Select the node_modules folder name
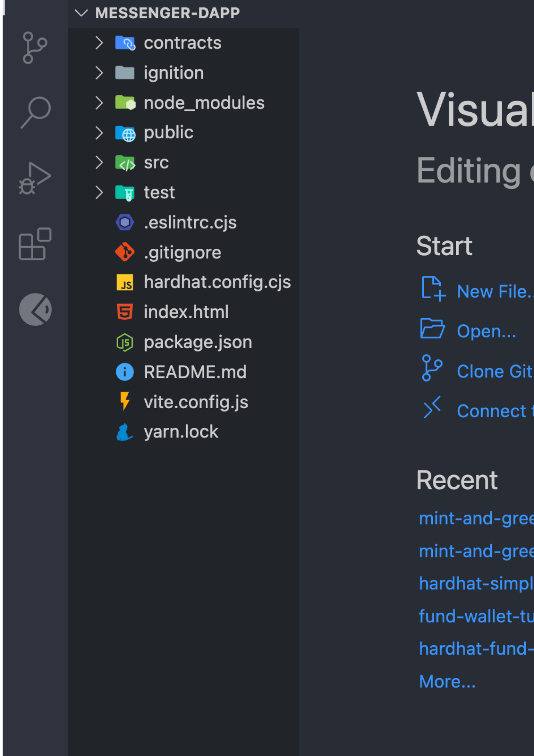This screenshot has width=534, height=756. click(x=204, y=103)
